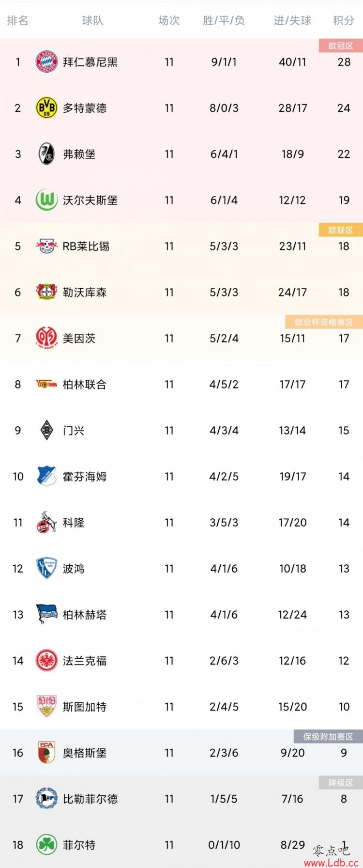This screenshot has width=363, height=868.
Task: Open the 弗赖堡 team name
Action: coord(79,154)
